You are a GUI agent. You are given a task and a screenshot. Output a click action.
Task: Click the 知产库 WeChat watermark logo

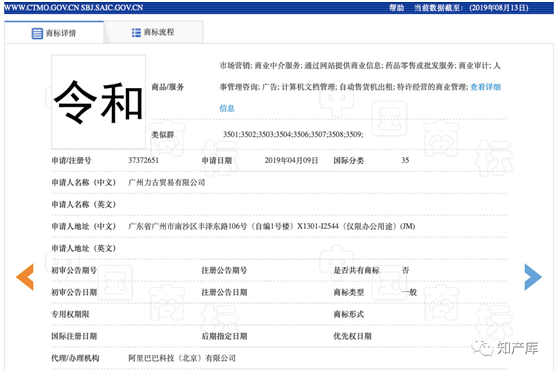click(x=505, y=348)
